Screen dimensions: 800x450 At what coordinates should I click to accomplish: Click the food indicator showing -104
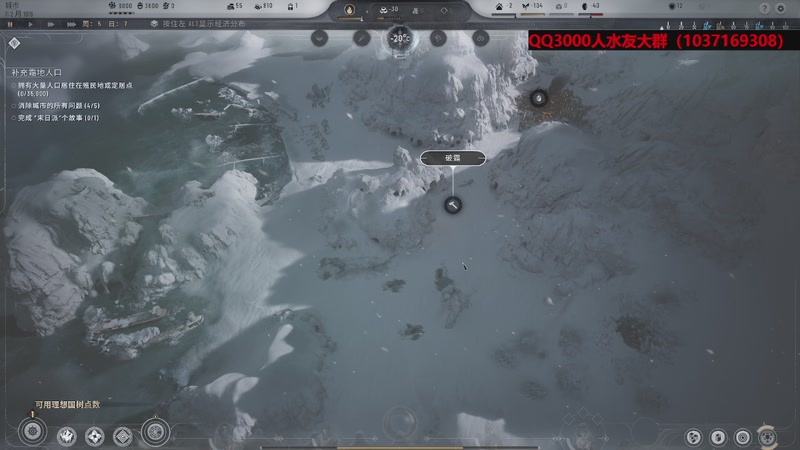pyautogui.click(x=532, y=6)
